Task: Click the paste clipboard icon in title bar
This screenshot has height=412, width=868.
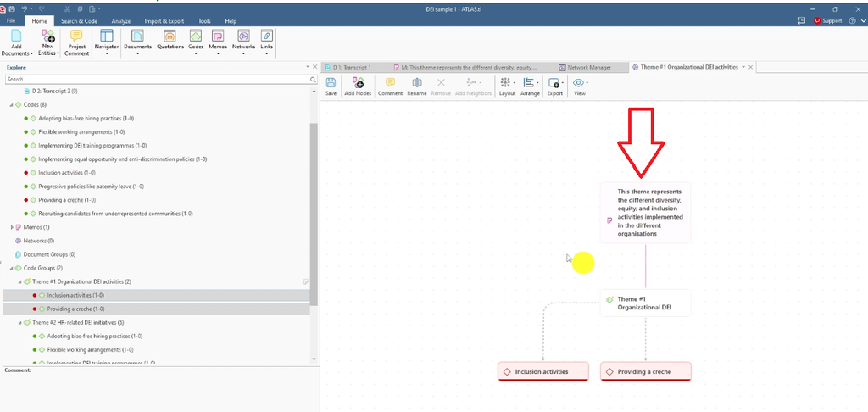Action: (x=92, y=8)
